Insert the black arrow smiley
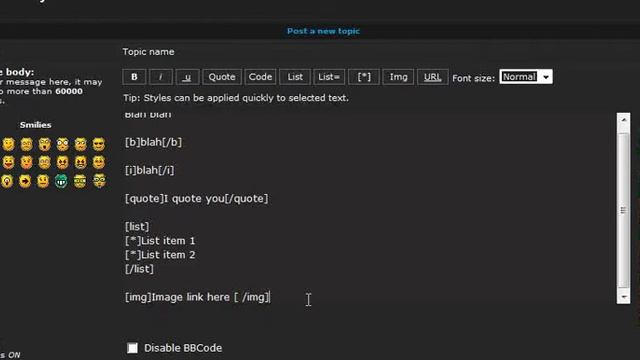Viewport: 640px width, 360px height. point(25,180)
